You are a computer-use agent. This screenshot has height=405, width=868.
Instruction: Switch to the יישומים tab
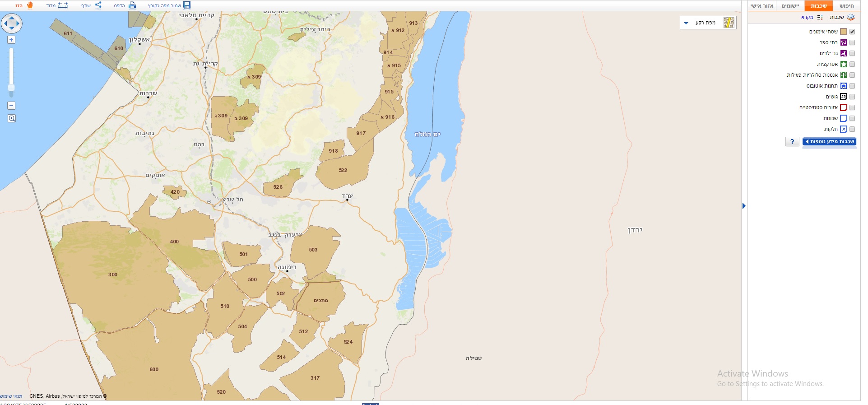coord(790,6)
